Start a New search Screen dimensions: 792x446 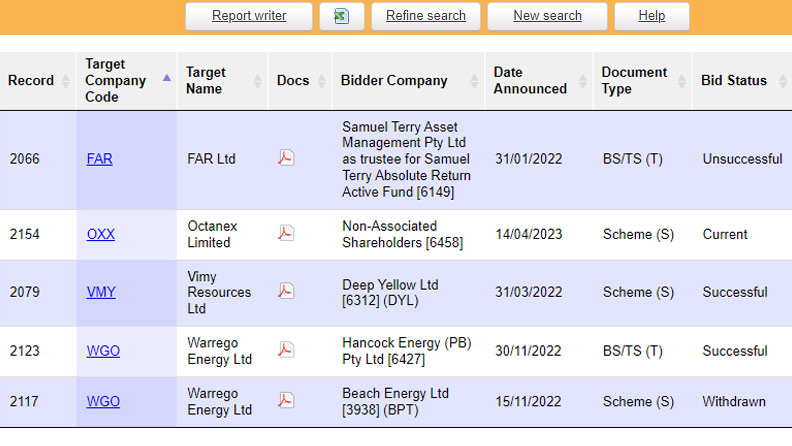coord(547,16)
